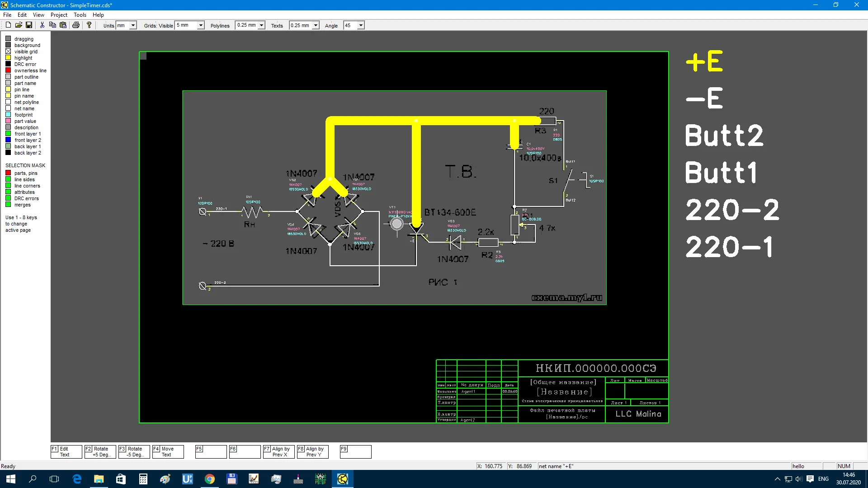Open an existing schematic file
The width and height of the screenshot is (868, 488).
[x=19, y=25]
